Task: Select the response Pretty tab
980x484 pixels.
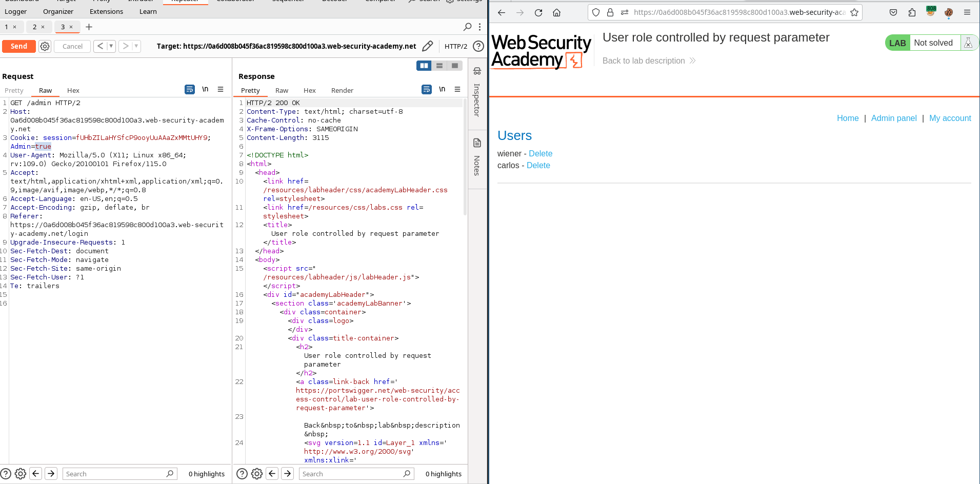Action: pyautogui.click(x=250, y=90)
